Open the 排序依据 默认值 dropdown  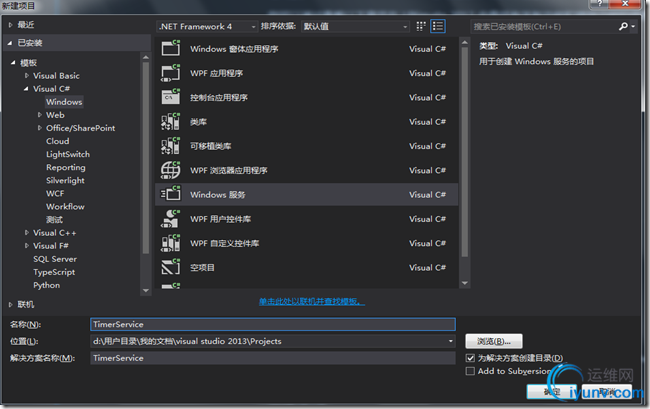[355, 27]
